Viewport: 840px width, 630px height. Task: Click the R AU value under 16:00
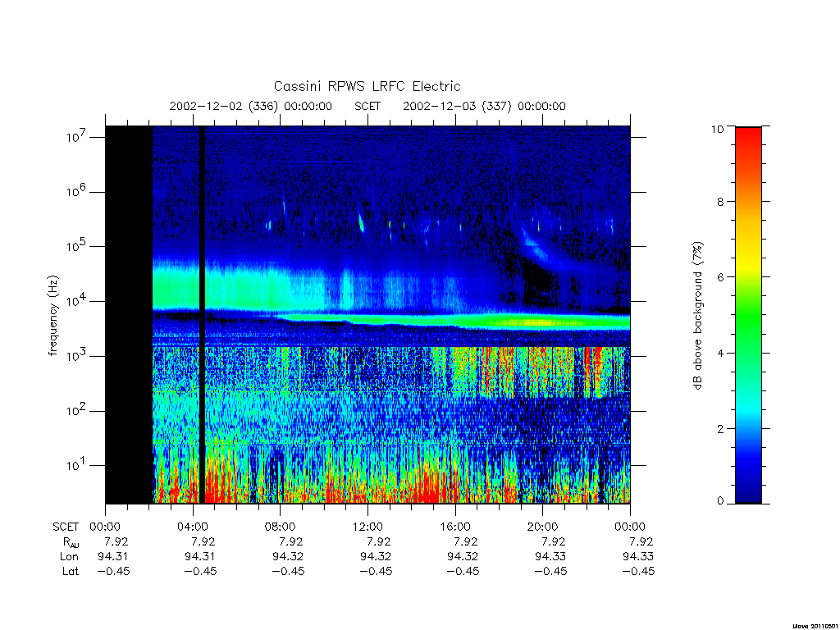click(466, 541)
